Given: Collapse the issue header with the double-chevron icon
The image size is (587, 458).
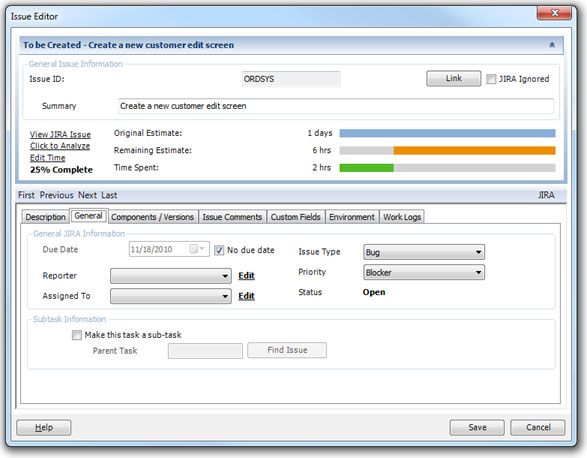Looking at the screenshot, I should (x=552, y=45).
